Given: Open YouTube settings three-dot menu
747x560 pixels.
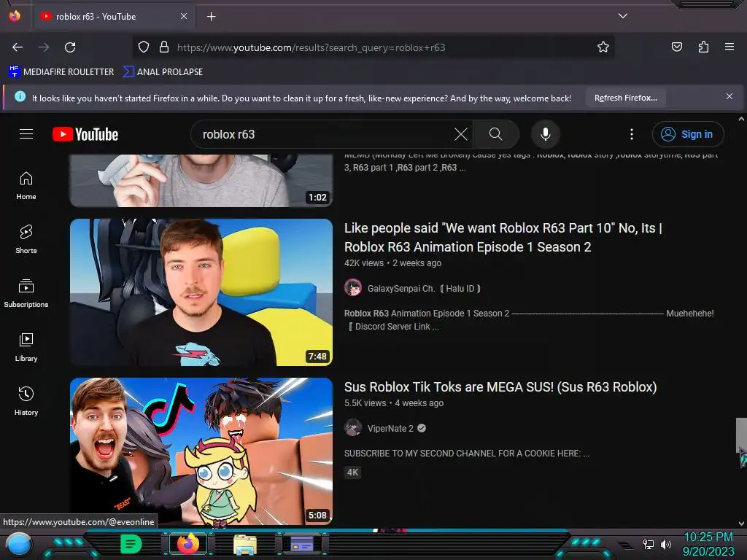Looking at the screenshot, I should click(x=632, y=134).
